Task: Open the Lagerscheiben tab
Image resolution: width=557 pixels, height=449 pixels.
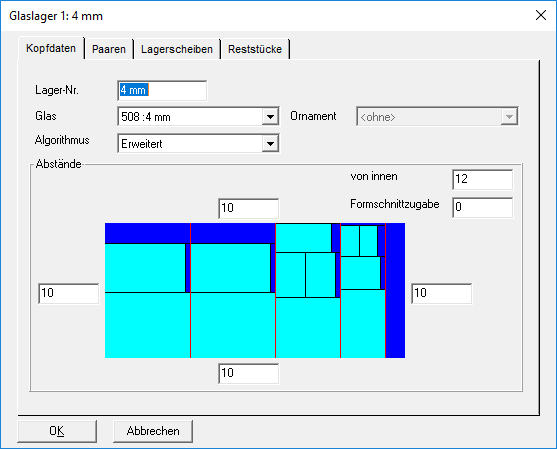Action: (177, 49)
